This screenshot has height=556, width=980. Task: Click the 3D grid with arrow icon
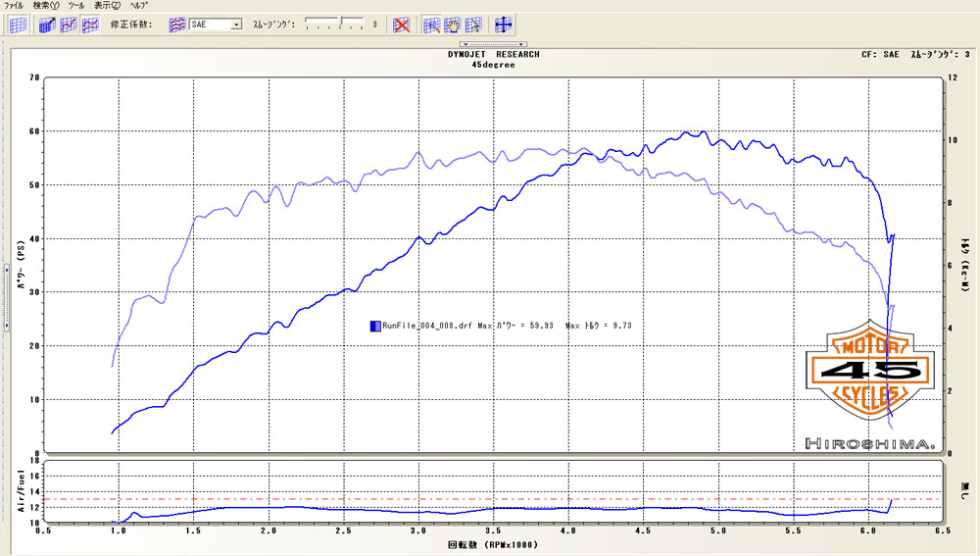pos(47,25)
